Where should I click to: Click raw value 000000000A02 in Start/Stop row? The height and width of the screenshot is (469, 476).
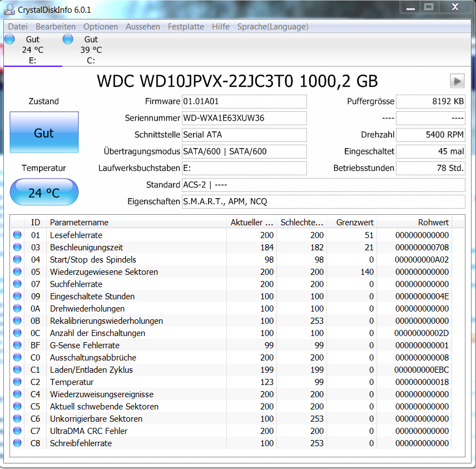pos(422,260)
